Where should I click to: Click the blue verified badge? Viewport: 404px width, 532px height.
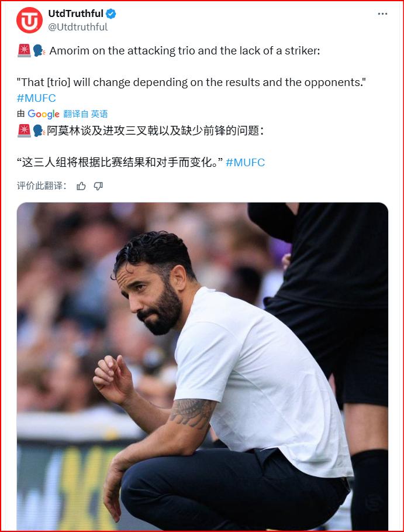click(111, 14)
